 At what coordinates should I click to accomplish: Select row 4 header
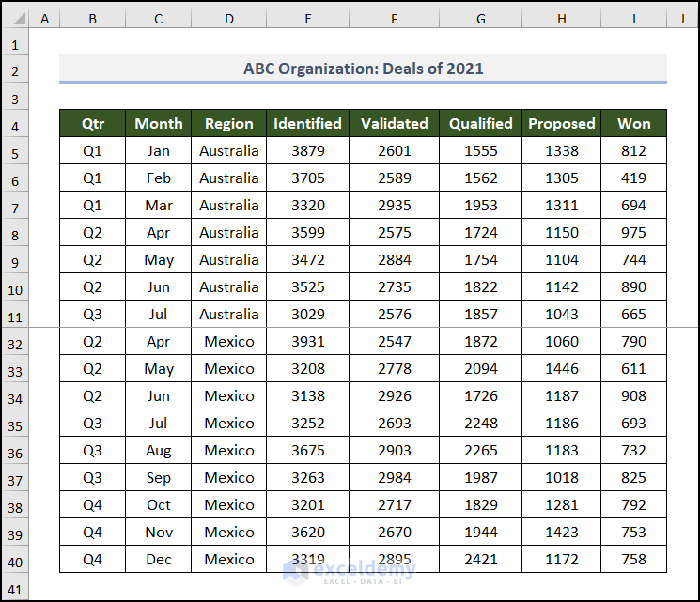click(15, 124)
